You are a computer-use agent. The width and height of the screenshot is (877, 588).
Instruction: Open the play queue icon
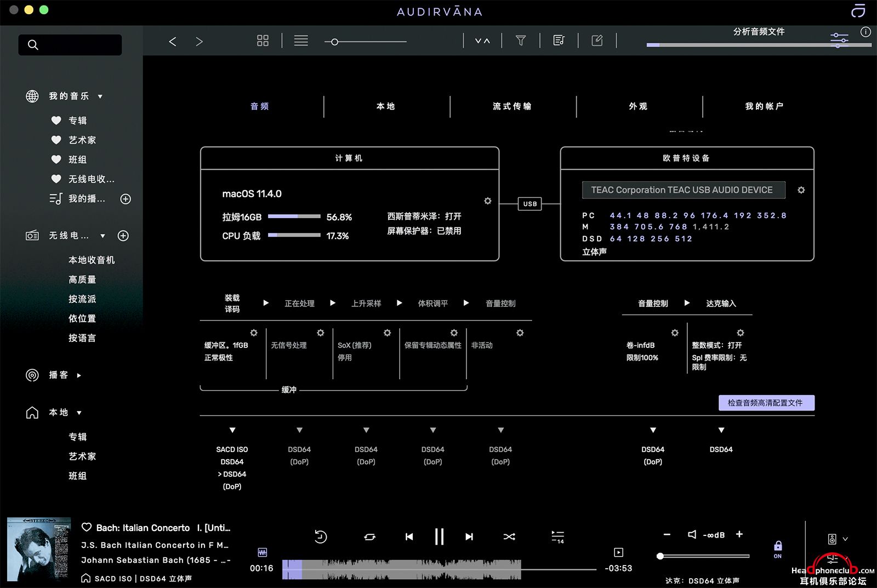tap(557, 537)
